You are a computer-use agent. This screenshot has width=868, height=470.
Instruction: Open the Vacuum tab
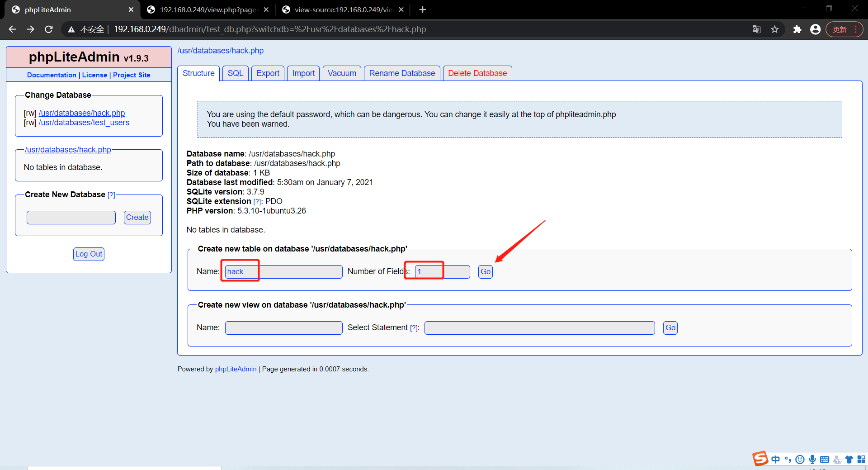tap(342, 73)
